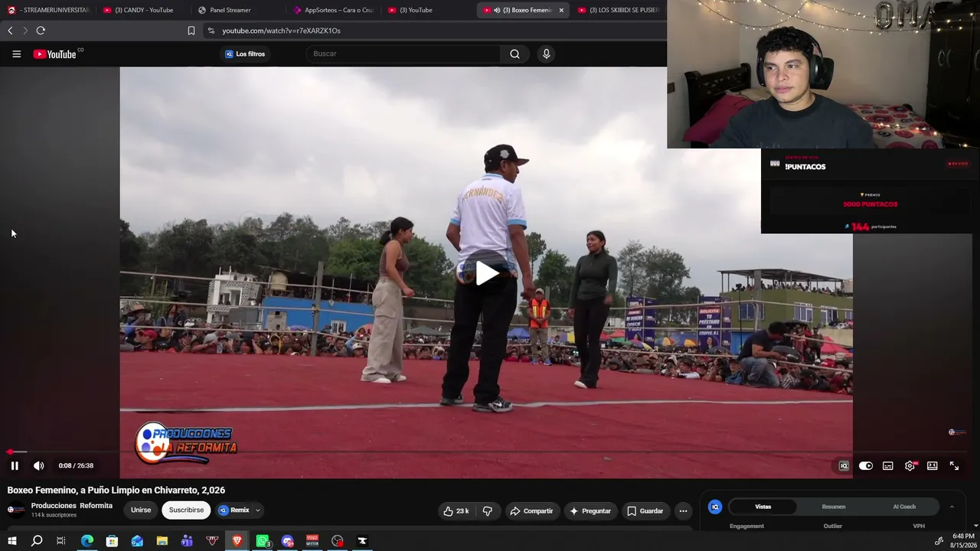Open Windows taskbar search

click(36, 541)
